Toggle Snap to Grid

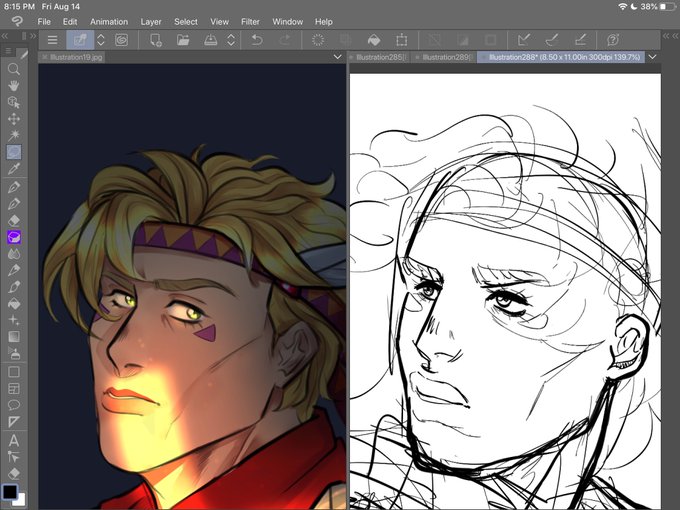click(x=580, y=40)
